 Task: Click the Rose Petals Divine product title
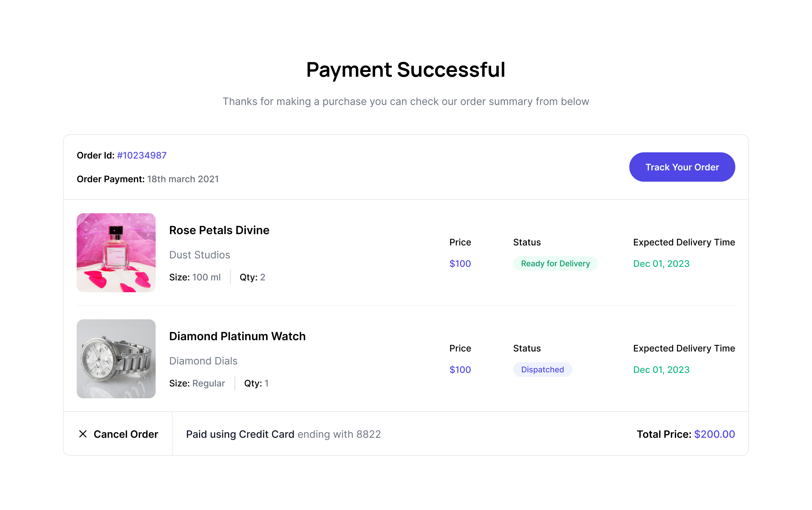click(219, 230)
